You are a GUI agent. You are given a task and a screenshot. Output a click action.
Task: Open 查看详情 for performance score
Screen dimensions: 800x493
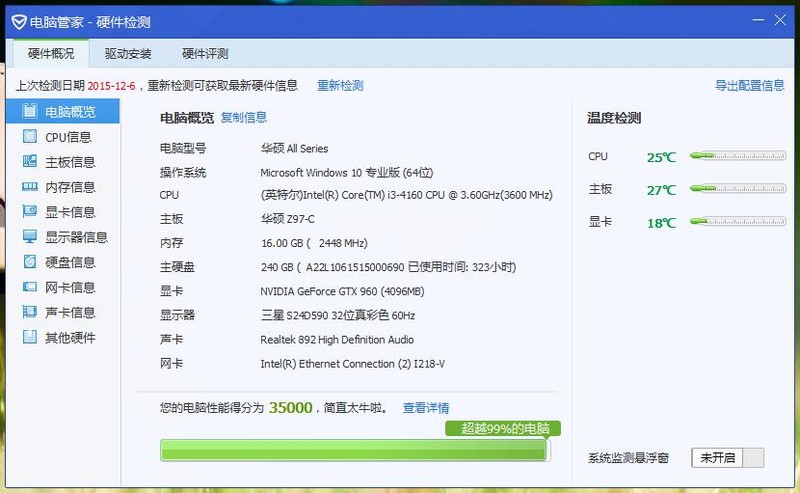coord(426,408)
